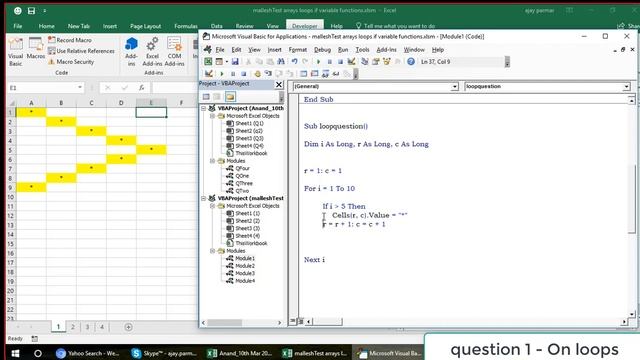Viewport: 640px width, 360px height.
Task: Open the Excel Name Box dropdown arrow
Action: point(80,87)
